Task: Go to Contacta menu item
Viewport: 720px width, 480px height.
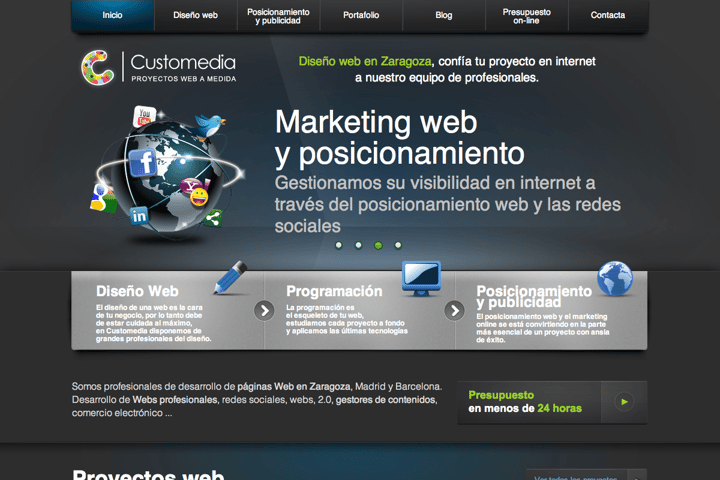Action: coord(608,15)
